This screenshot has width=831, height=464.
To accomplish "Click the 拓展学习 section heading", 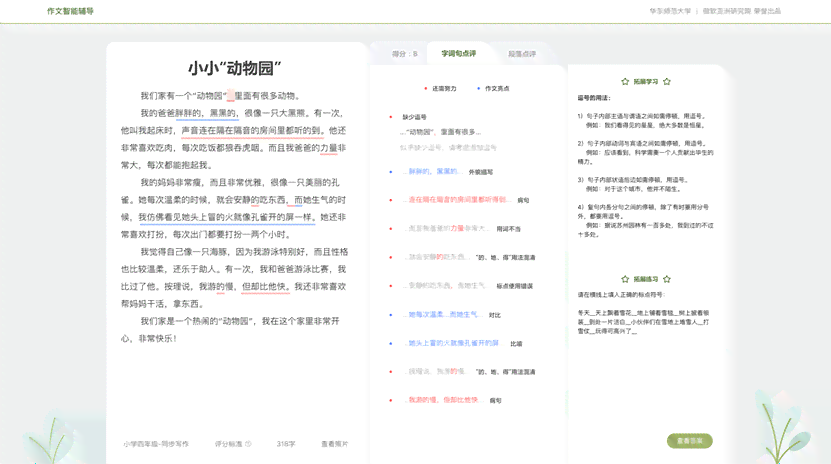I will [x=646, y=82].
